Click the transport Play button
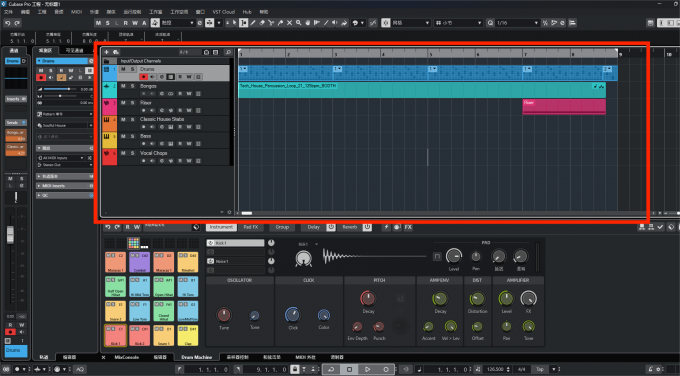Viewport: 680px width, 376px height. coord(367,369)
